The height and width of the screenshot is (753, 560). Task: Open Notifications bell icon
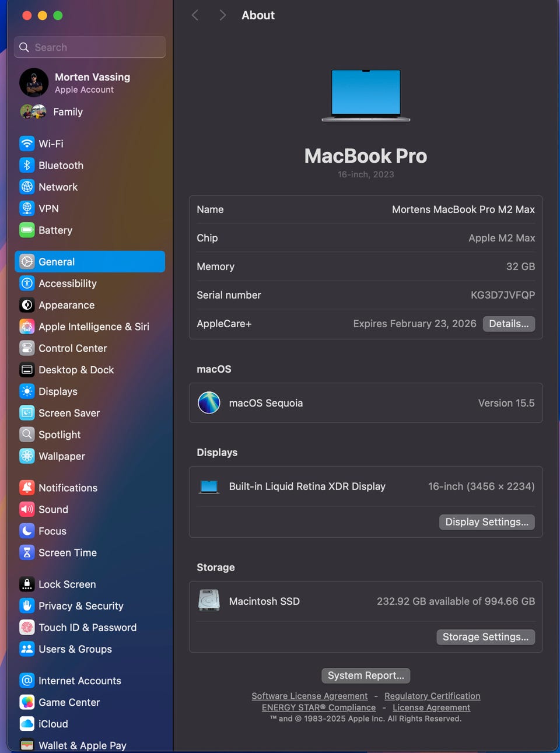pyautogui.click(x=27, y=488)
